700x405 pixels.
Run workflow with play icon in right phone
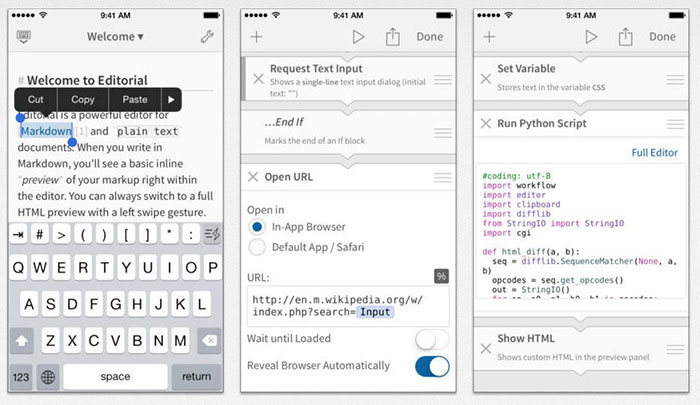coord(591,37)
